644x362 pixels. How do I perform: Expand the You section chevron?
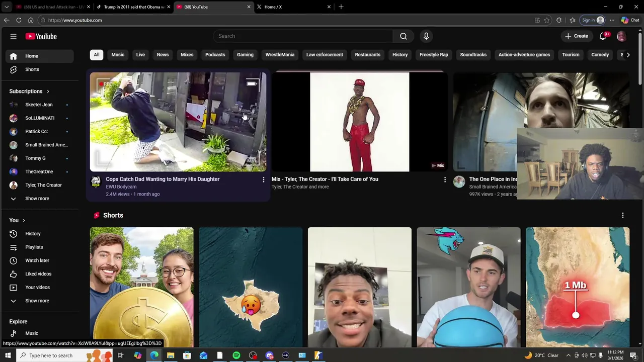23,220
